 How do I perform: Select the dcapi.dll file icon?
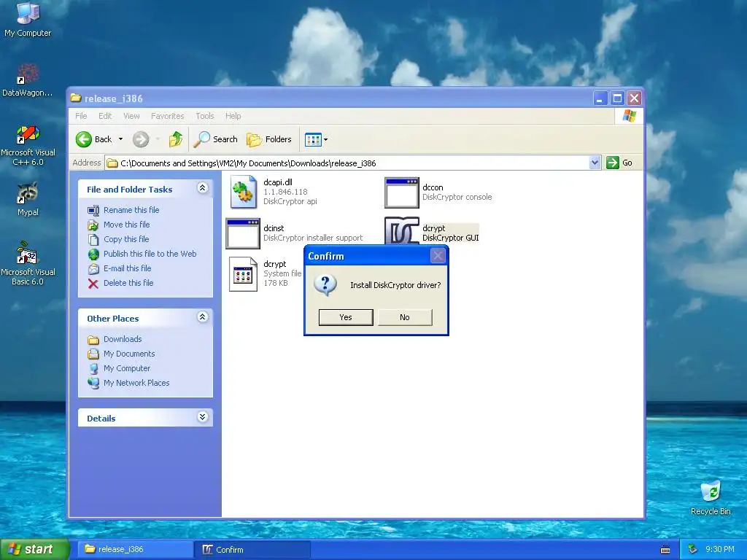click(243, 192)
